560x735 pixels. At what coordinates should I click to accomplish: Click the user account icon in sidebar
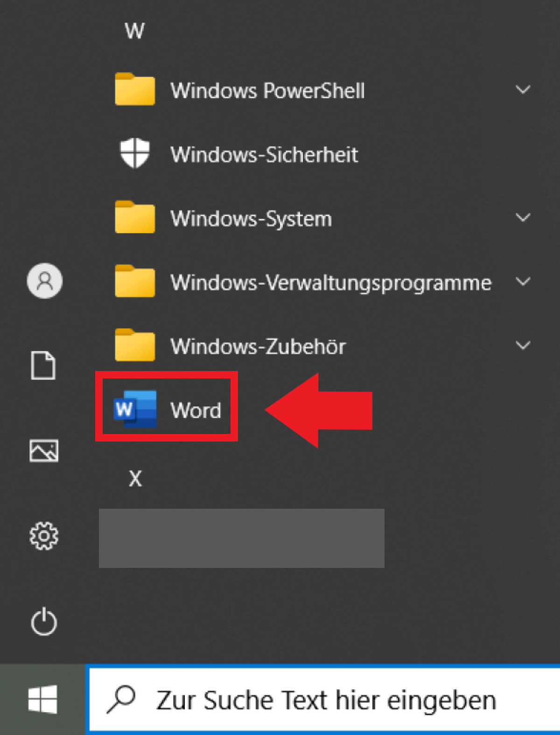[44, 281]
